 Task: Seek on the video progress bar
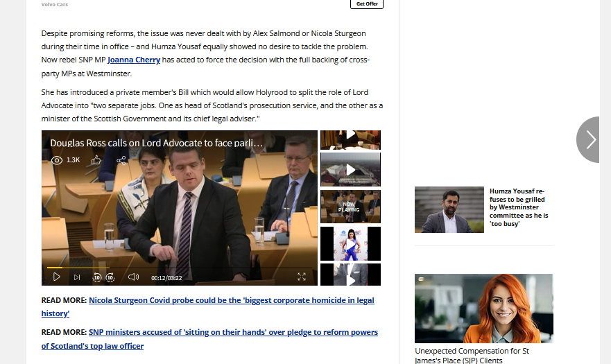(179, 268)
